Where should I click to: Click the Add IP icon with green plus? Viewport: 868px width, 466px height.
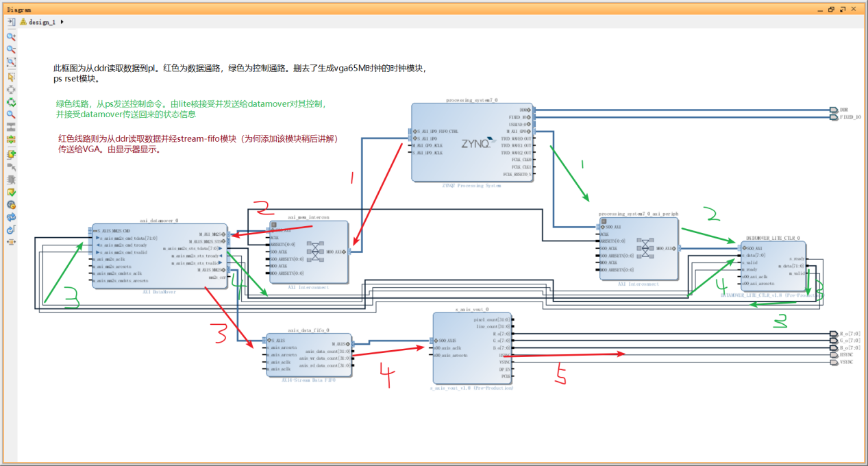pyautogui.click(x=12, y=154)
